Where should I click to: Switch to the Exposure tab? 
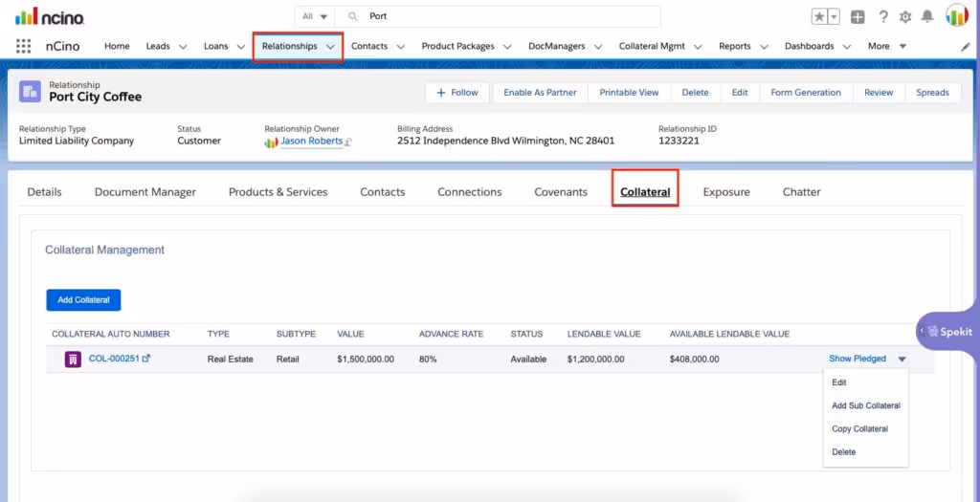[726, 192]
